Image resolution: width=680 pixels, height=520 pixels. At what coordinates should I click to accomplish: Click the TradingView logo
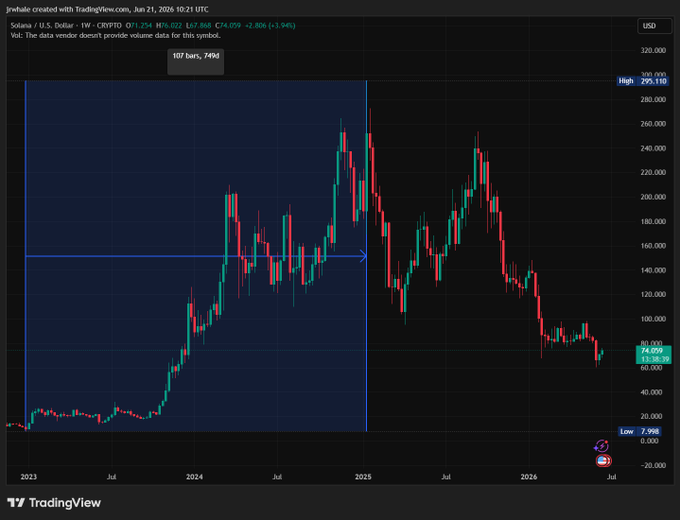(x=54, y=503)
